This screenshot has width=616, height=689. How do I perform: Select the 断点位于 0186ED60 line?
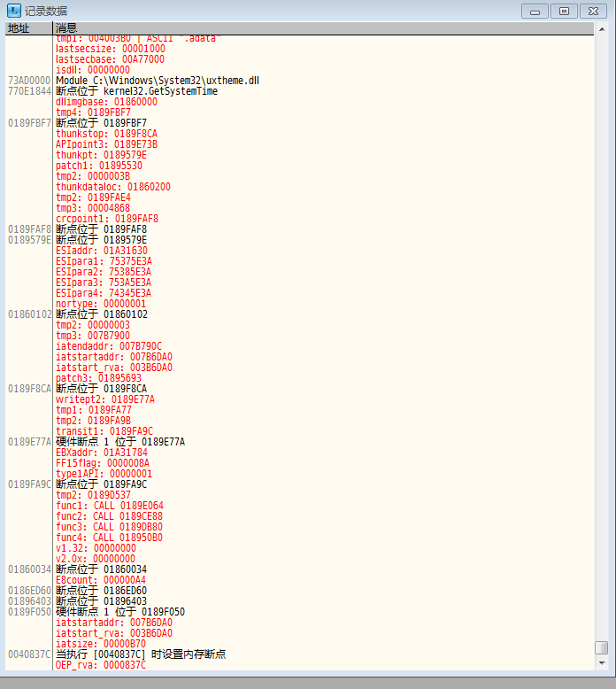pyautogui.click(x=101, y=591)
